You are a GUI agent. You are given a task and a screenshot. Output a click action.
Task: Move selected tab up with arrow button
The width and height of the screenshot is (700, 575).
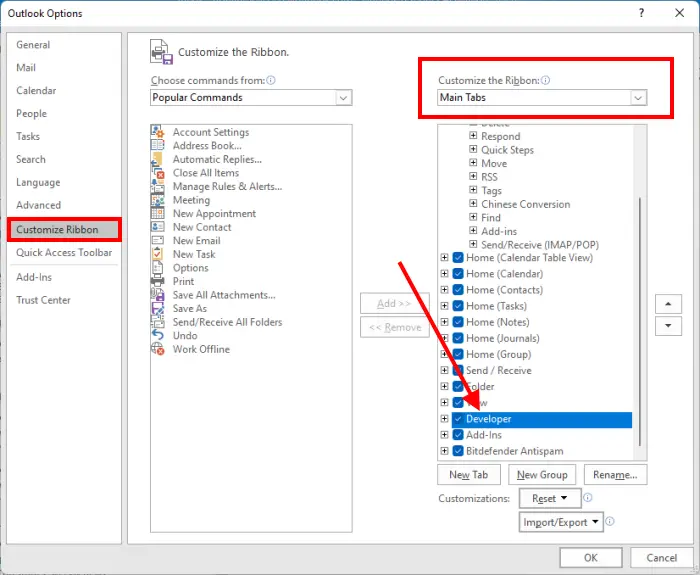coord(668,304)
